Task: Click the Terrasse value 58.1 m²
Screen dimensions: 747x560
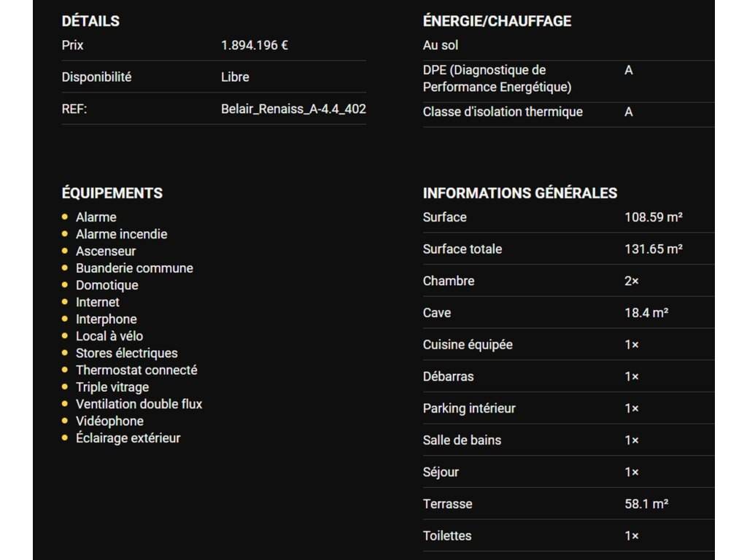Action: (x=646, y=504)
